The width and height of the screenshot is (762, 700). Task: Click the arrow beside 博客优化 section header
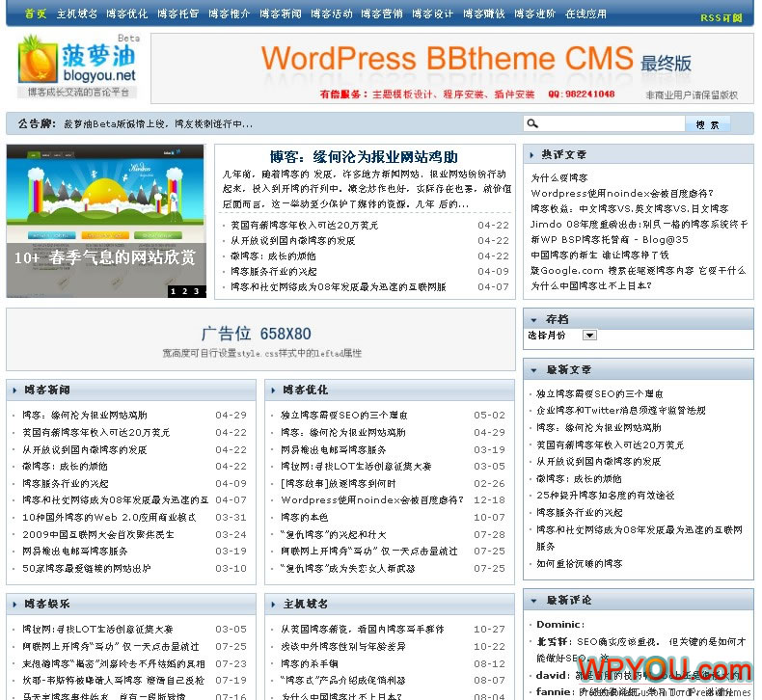click(273, 390)
